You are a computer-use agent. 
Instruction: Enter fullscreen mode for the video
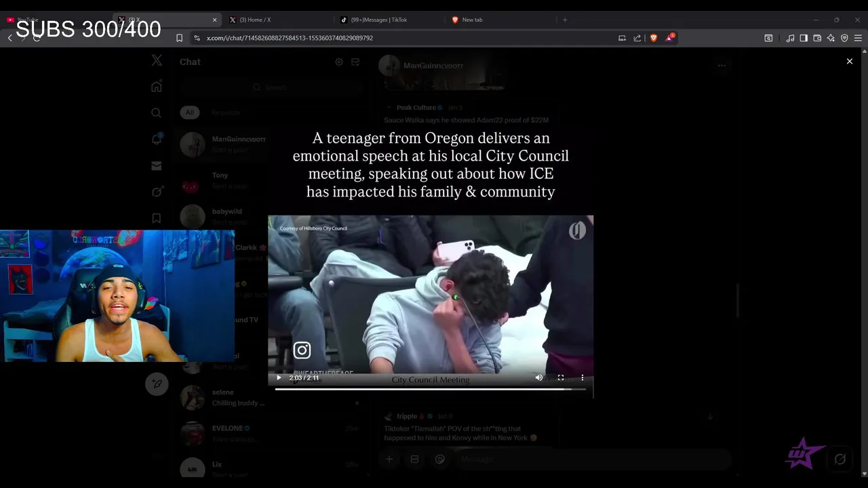tap(561, 378)
